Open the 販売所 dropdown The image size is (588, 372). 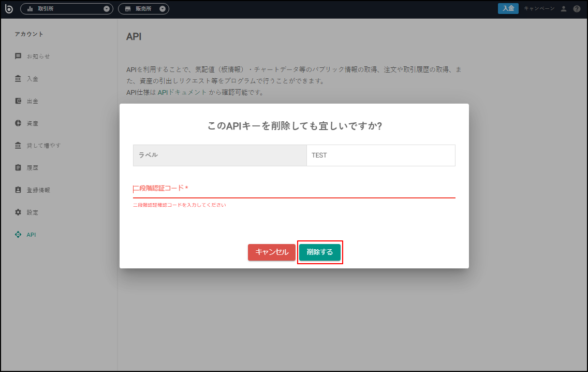[x=143, y=9]
